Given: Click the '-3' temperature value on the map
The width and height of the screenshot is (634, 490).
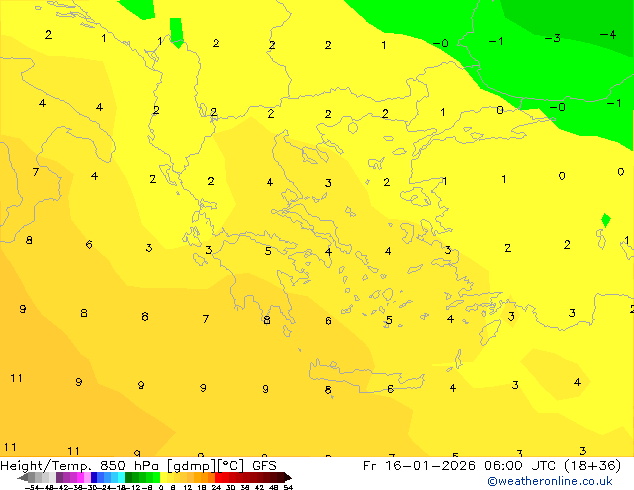Looking at the screenshot, I should (552, 38).
